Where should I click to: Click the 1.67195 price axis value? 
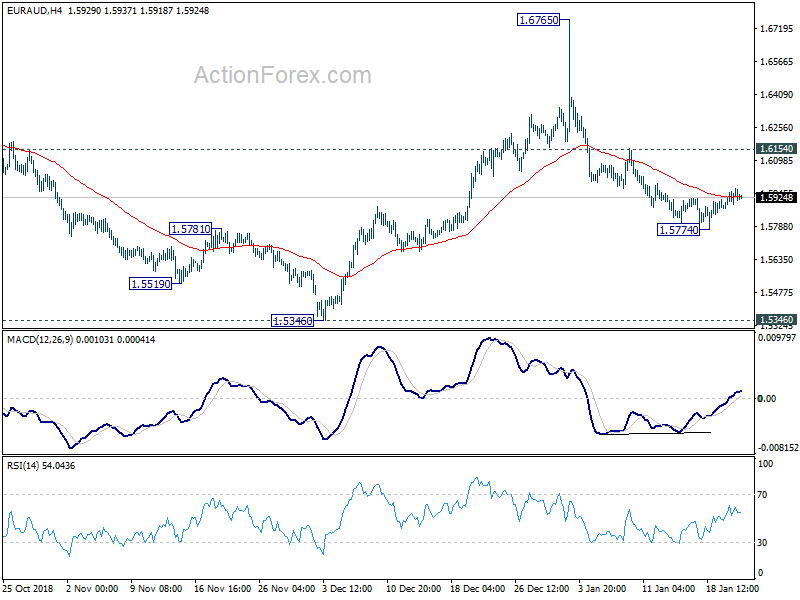[x=777, y=29]
